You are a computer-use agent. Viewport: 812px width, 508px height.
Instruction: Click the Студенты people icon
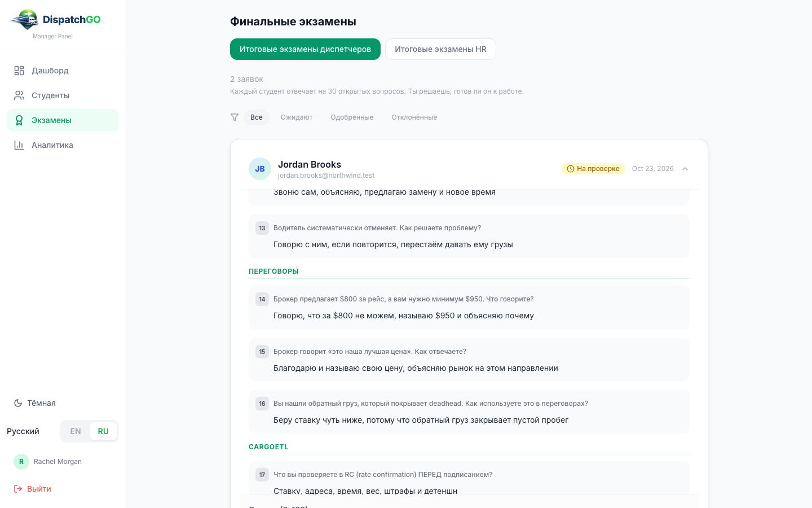pos(19,95)
